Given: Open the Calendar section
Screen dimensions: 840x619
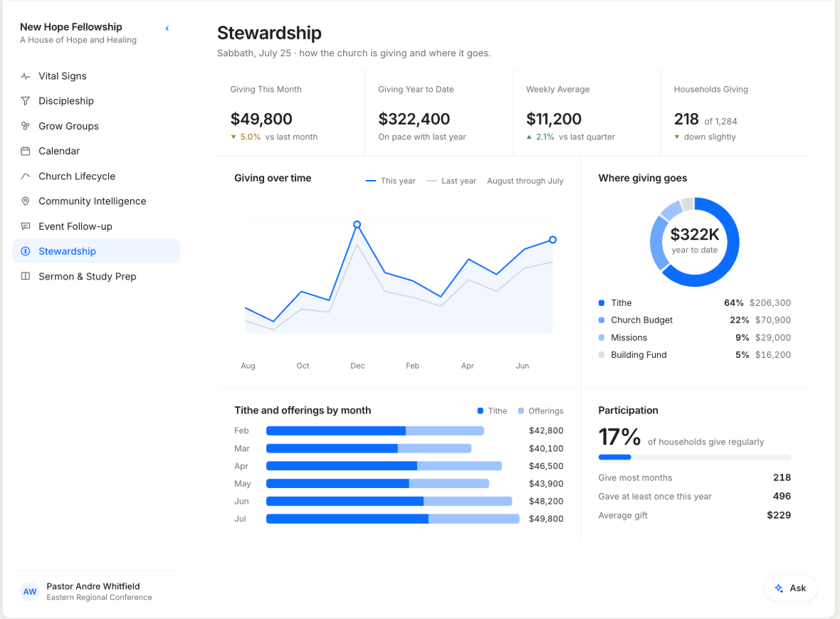Looking at the screenshot, I should click(x=96, y=151).
